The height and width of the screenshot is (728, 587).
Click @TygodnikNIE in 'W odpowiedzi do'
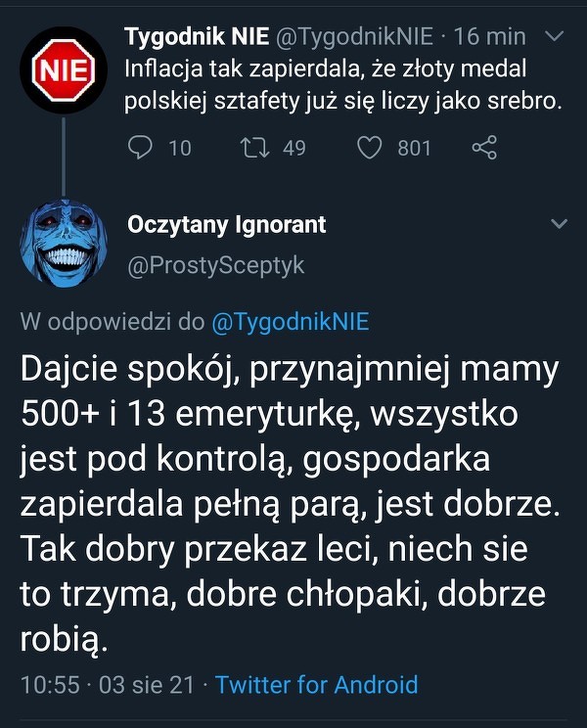(291, 323)
